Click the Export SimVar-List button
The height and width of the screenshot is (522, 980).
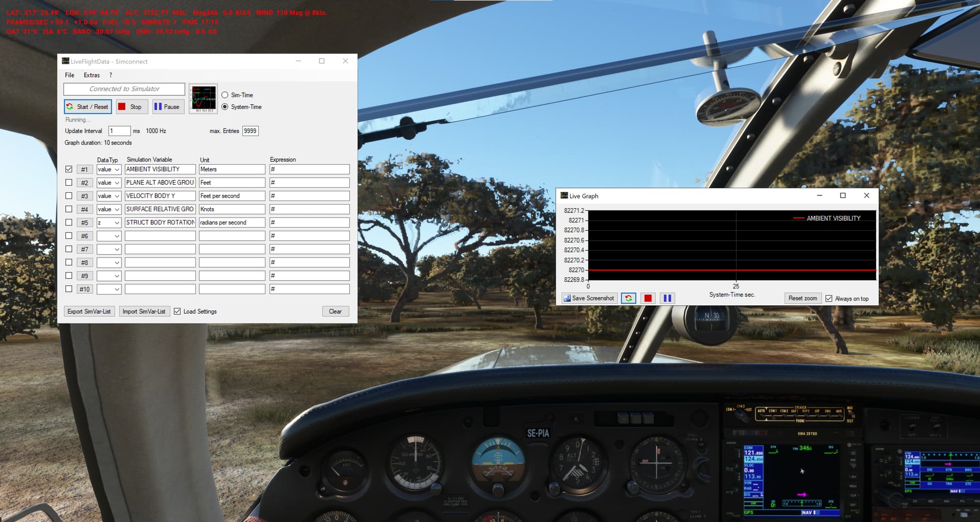(89, 311)
